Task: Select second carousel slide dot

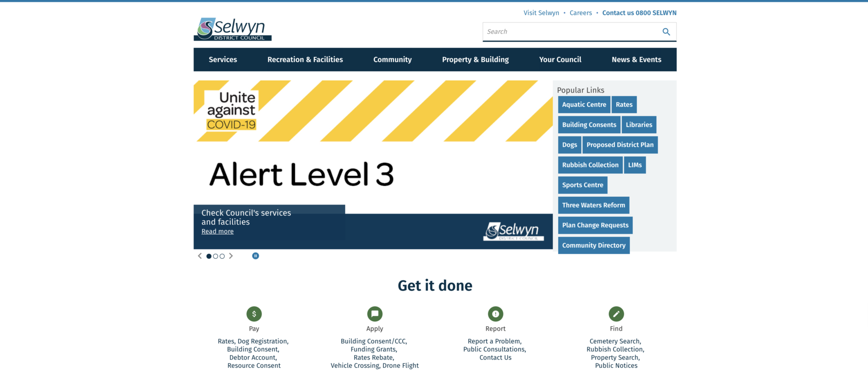Action: (x=216, y=256)
